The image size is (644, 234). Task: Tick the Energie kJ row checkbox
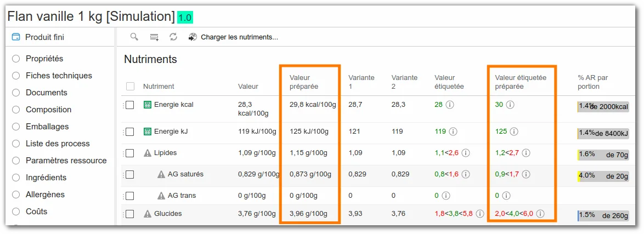pos(130,132)
